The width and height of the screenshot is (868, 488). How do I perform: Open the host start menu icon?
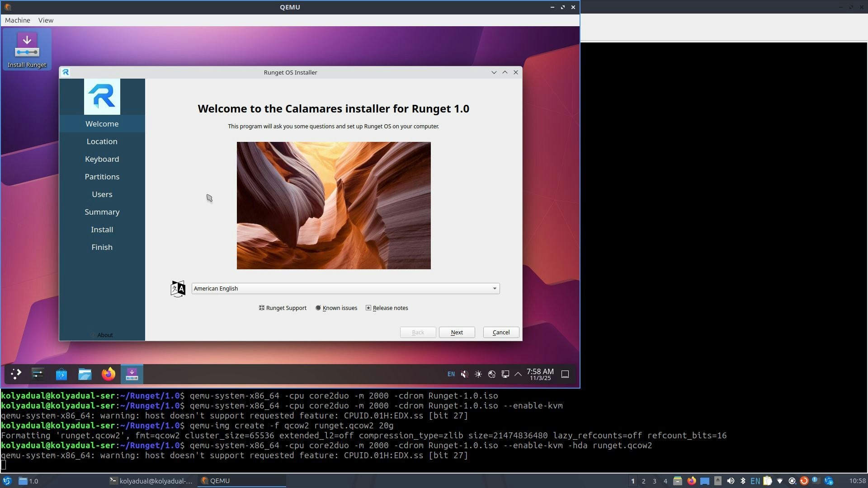(7, 481)
